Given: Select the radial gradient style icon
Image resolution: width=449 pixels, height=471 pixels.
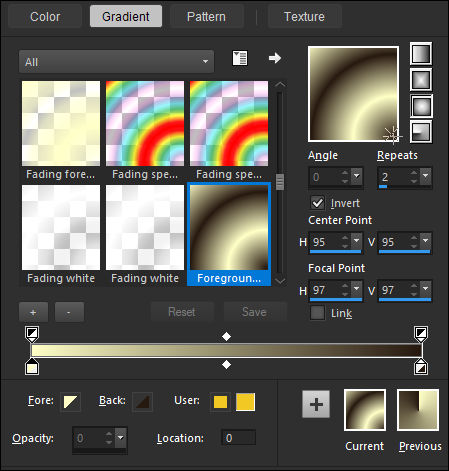Looking at the screenshot, I should 421,132.
